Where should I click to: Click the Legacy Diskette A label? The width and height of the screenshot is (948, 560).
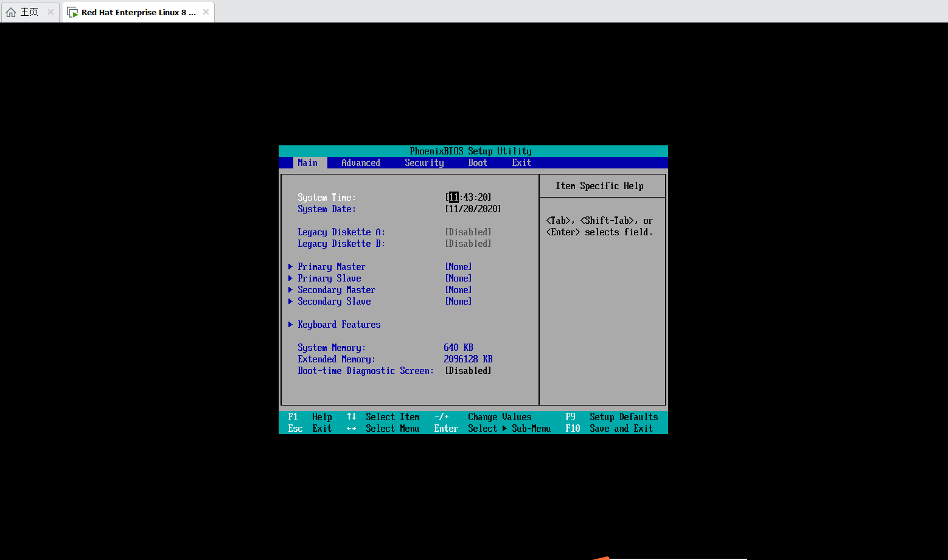341,232
